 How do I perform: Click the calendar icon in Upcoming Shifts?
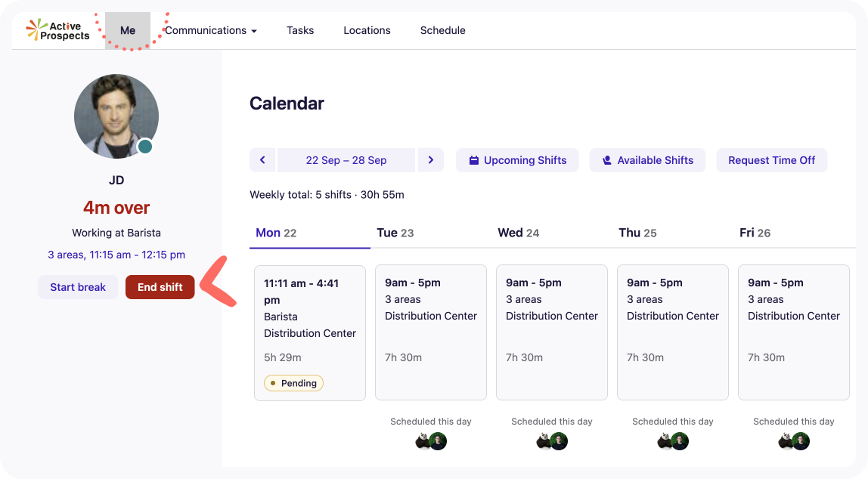[x=474, y=160]
